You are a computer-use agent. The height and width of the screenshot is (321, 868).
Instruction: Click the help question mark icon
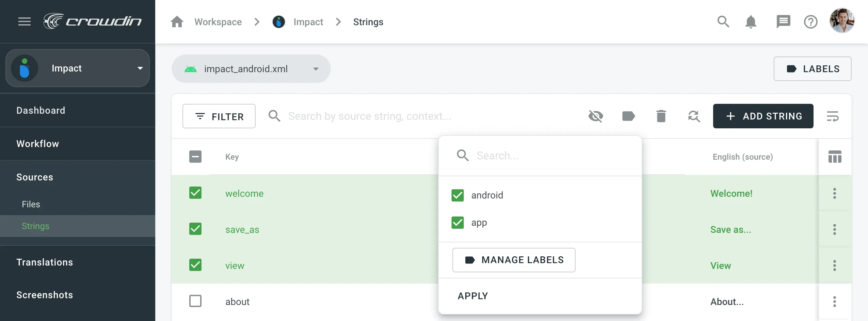[x=810, y=22]
